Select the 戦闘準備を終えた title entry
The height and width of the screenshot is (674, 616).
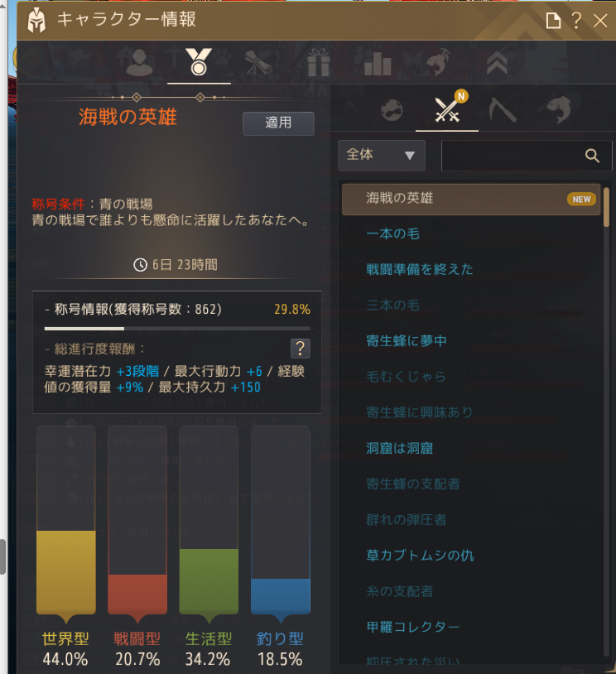[x=419, y=269]
